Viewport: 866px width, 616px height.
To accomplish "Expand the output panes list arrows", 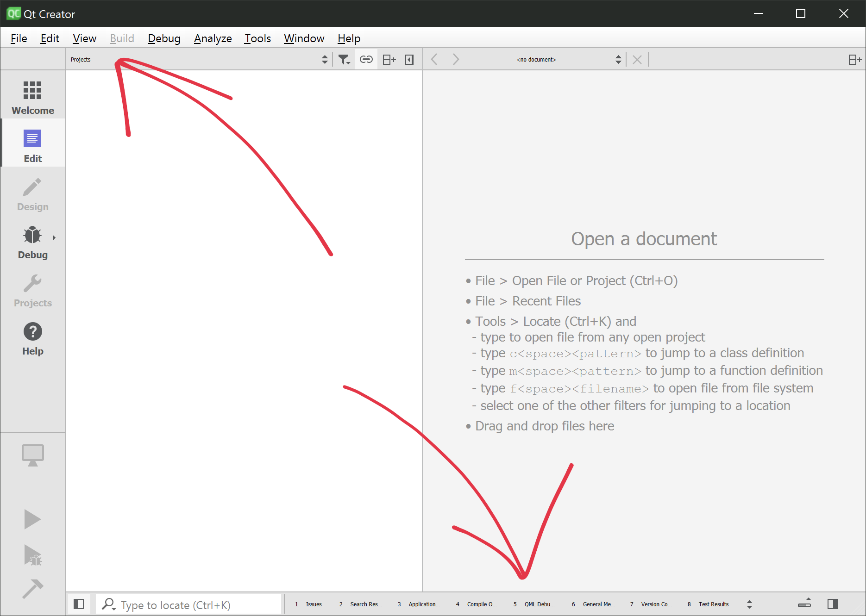I will pyautogui.click(x=749, y=604).
